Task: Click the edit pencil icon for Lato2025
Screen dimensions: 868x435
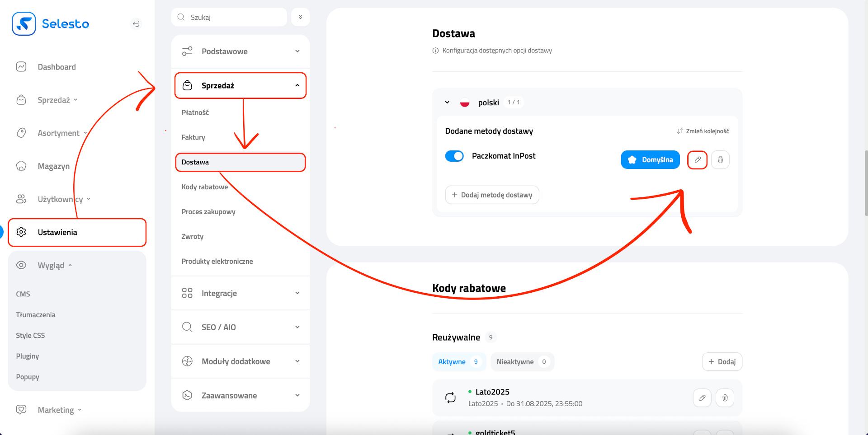Action: pos(702,398)
